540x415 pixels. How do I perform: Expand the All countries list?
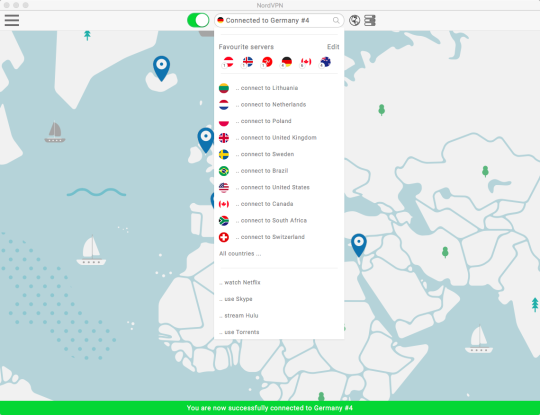[240, 253]
